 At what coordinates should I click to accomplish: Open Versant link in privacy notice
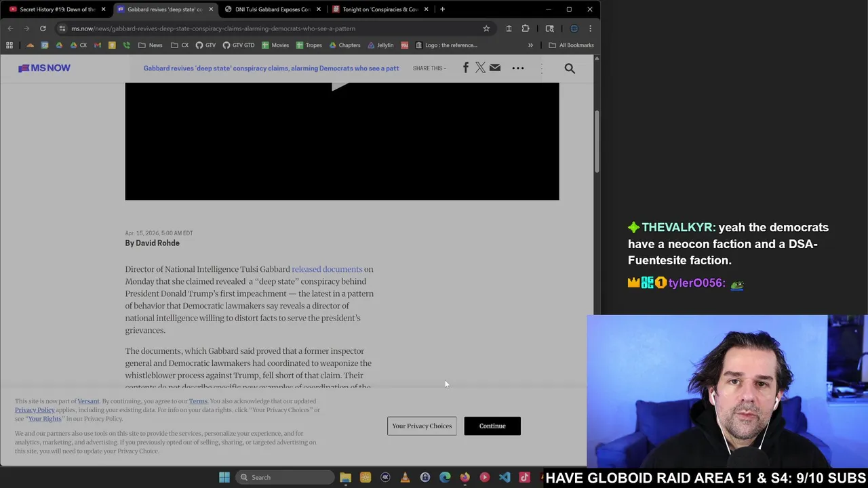(x=88, y=401)
